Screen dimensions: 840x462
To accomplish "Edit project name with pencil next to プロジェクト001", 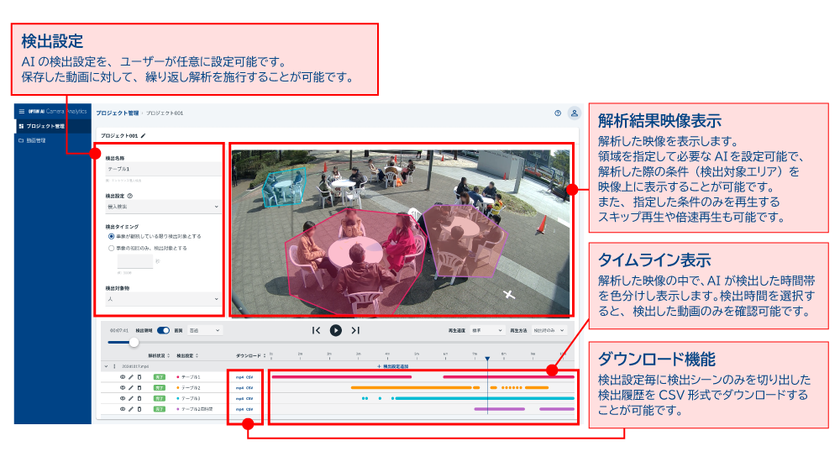I will [x=143, y=136].
